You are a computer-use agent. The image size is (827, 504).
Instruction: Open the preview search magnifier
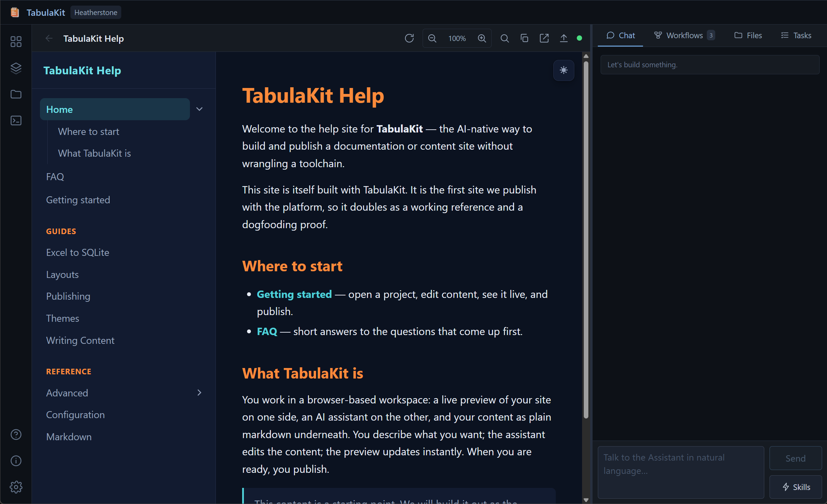[505, 38]
